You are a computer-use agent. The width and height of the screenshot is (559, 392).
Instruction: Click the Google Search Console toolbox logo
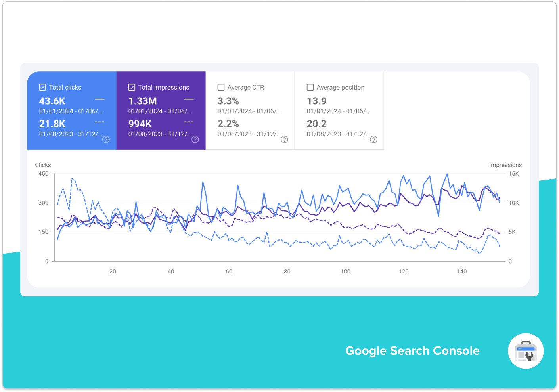click(x=525, y=351)
